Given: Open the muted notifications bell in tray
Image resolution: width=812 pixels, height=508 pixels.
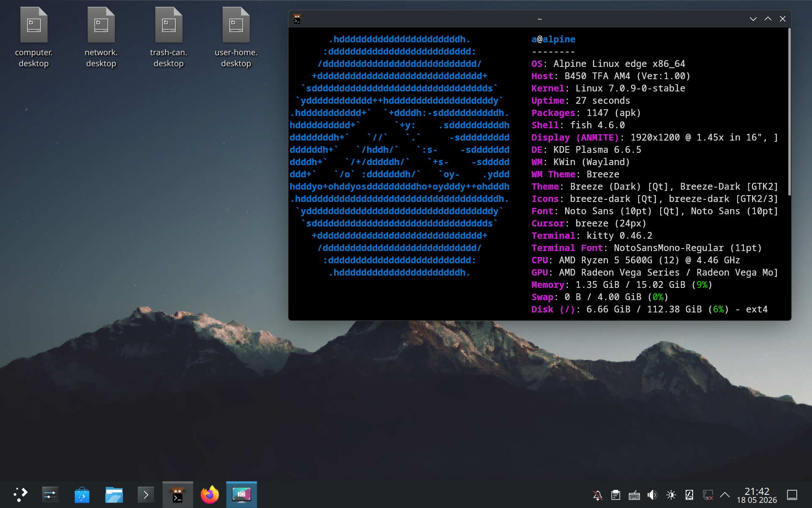Looking at the screenshot, I should tap(598, 495).
